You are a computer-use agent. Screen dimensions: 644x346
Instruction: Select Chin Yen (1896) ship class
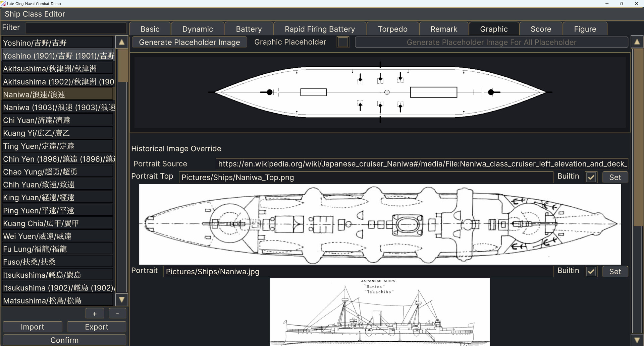pyautogui.click(x=58, y=159)
